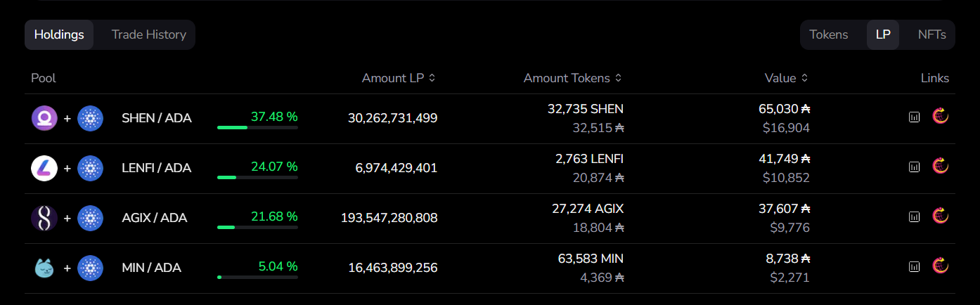Sort by Value column
The width and height of the screenshot is (980, 305).
[786, 78]
